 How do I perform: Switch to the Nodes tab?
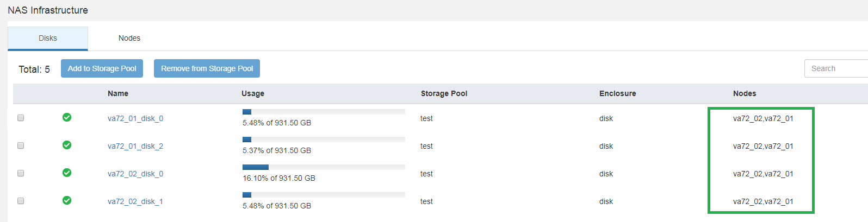(129, 38)
